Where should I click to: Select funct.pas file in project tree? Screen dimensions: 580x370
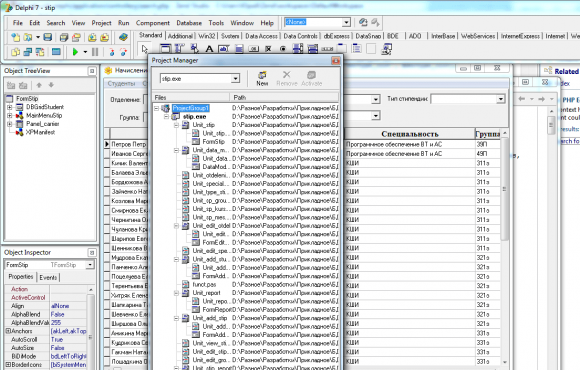tap(204, 284)
